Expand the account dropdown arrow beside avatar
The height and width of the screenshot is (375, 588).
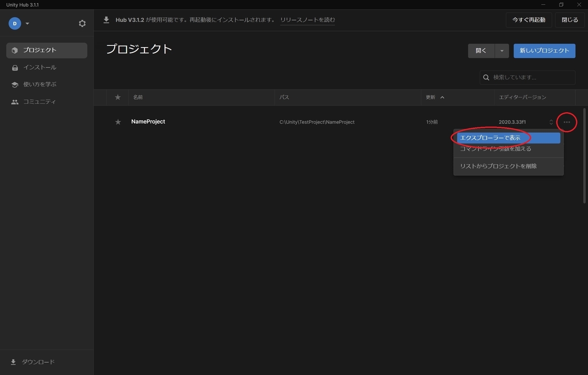pyautogui.click(x=27, y=23)
